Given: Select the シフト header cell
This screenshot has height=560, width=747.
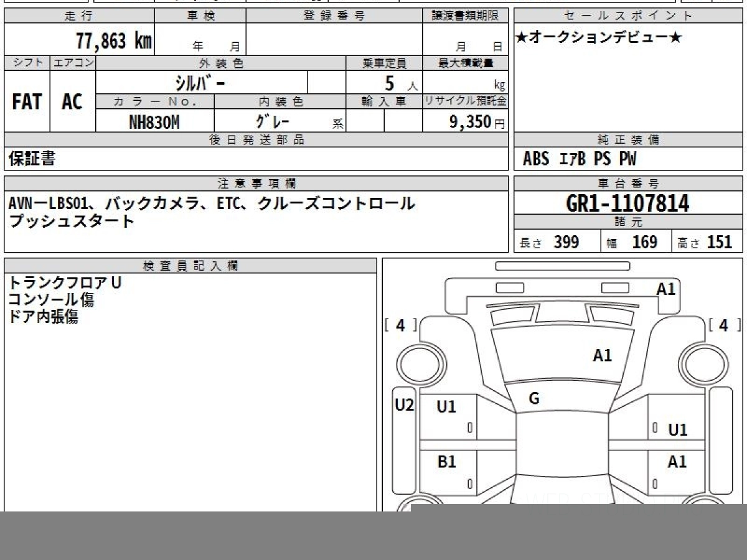Looking at the screenshot, I should click(27, 63).
